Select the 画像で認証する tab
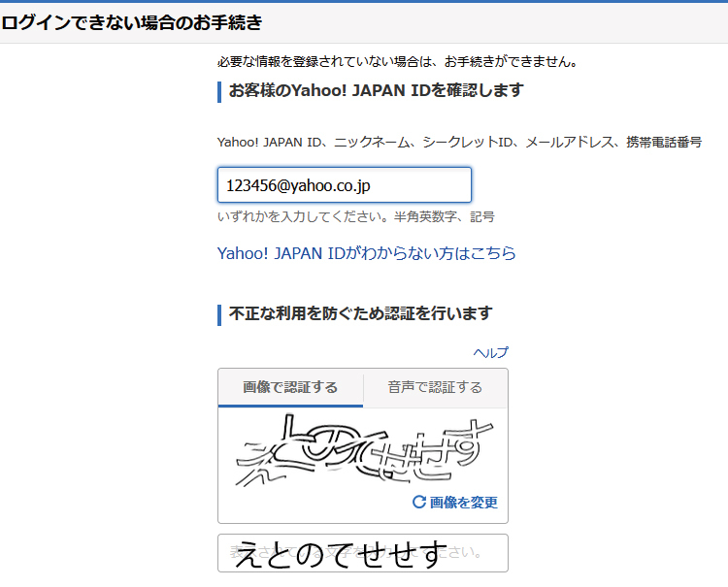 [290, 387]
